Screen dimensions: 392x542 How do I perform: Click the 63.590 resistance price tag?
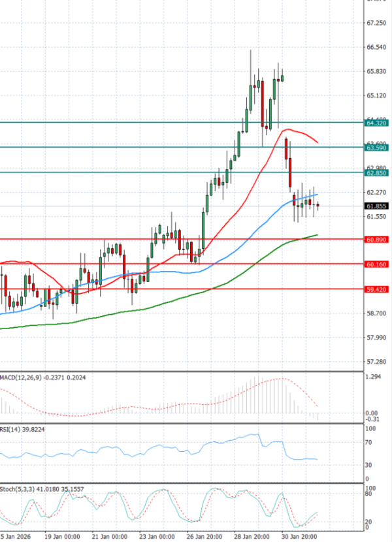378,148
